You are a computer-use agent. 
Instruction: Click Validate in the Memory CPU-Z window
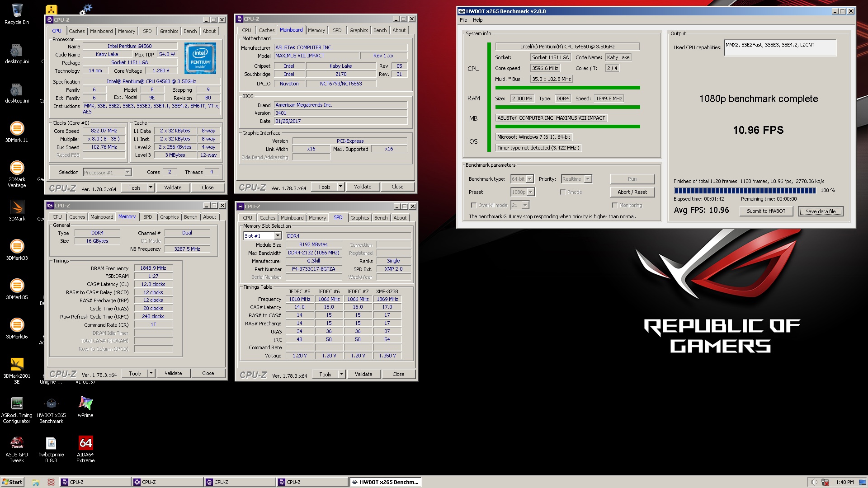pos(173,373)
